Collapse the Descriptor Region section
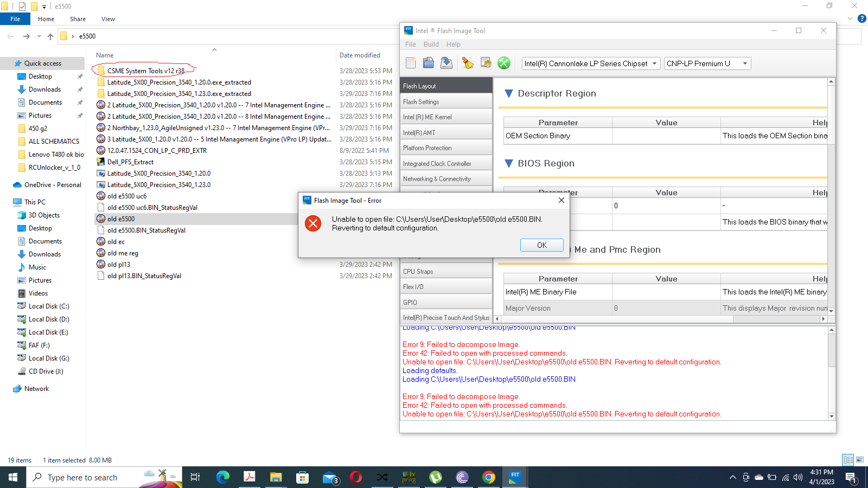Screen dimensions: 868x488 pyautogui.click(x=509, y=93)
